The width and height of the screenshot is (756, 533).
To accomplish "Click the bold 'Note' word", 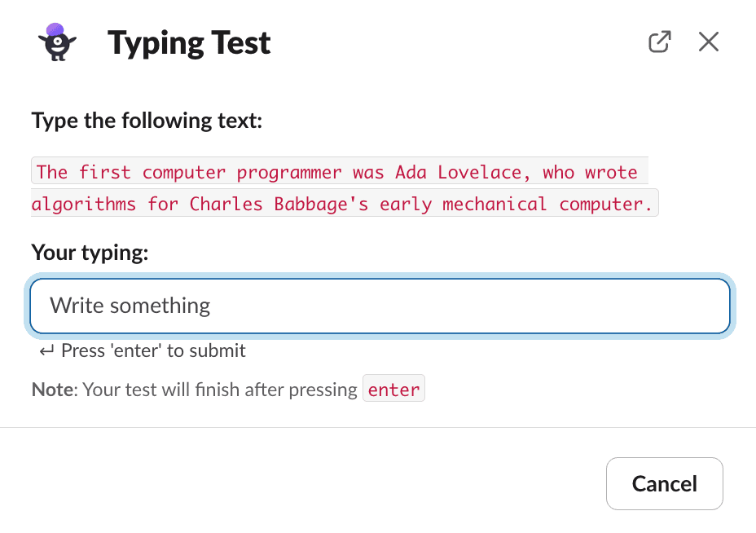I will 52,390.
